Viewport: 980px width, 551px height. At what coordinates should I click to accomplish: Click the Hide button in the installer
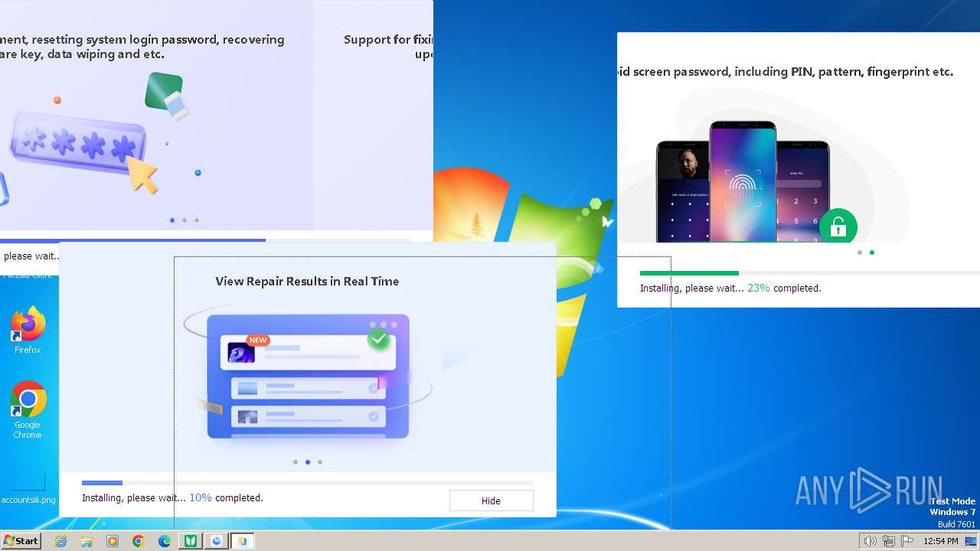click(491, 500)
